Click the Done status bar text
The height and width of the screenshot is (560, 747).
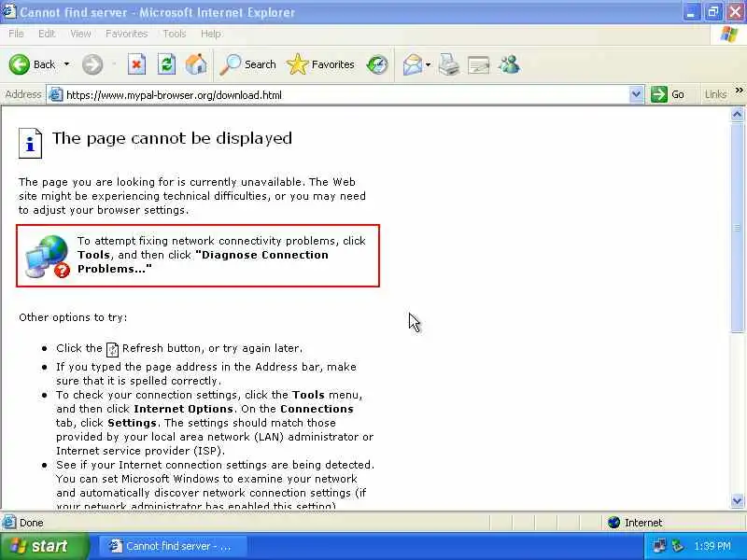(x=32, y=523)
